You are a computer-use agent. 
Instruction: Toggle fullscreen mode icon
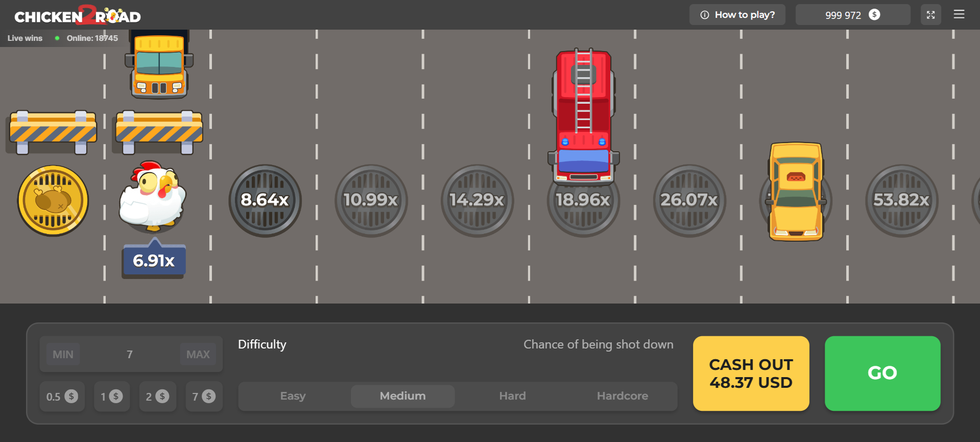[x=930, y=15]
